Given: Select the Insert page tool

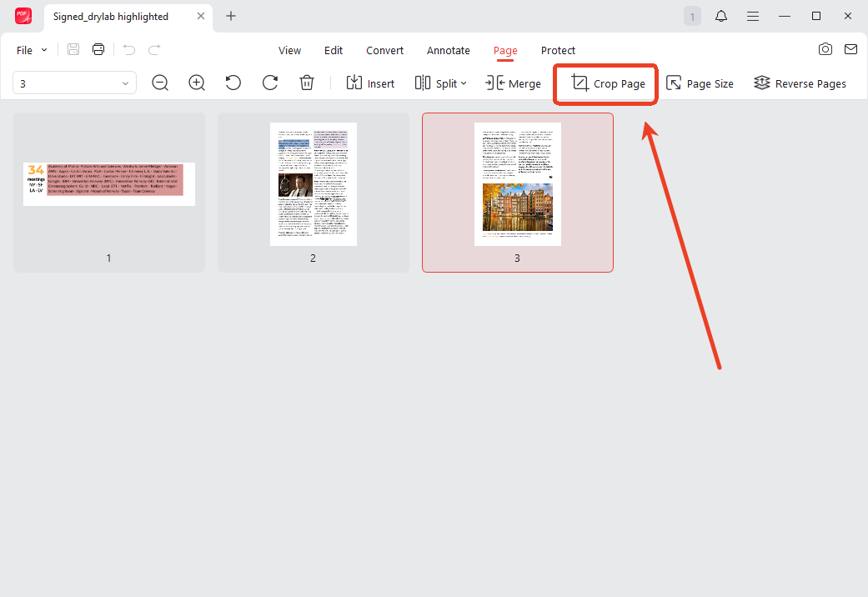Looking at the screenshot, I should click(370, 83).
